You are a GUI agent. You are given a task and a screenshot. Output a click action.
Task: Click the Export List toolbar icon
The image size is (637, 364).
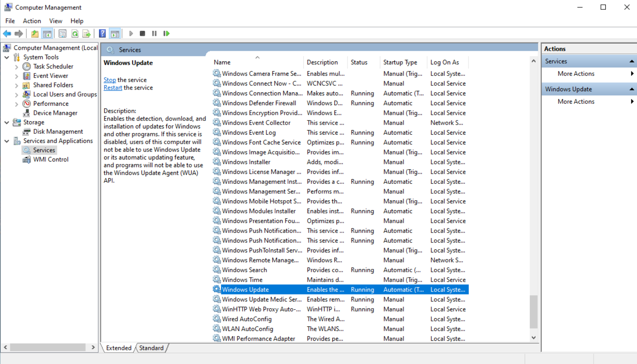pyautogui.click(x=87, y=34)
